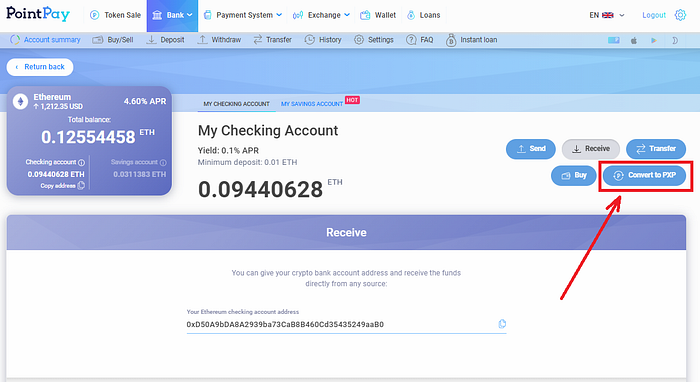
Task: Click the Minimum deposit: 0.01 ETH text
Action: [247, 162]
